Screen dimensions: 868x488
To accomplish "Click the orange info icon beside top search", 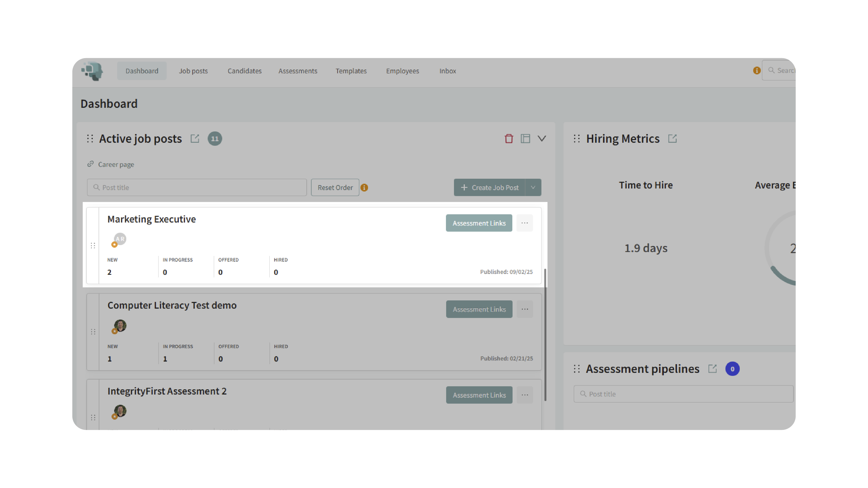I will coord(757,70).
